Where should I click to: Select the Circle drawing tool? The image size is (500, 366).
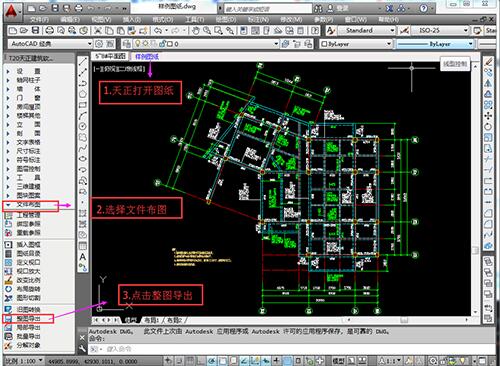pos(83,126)
